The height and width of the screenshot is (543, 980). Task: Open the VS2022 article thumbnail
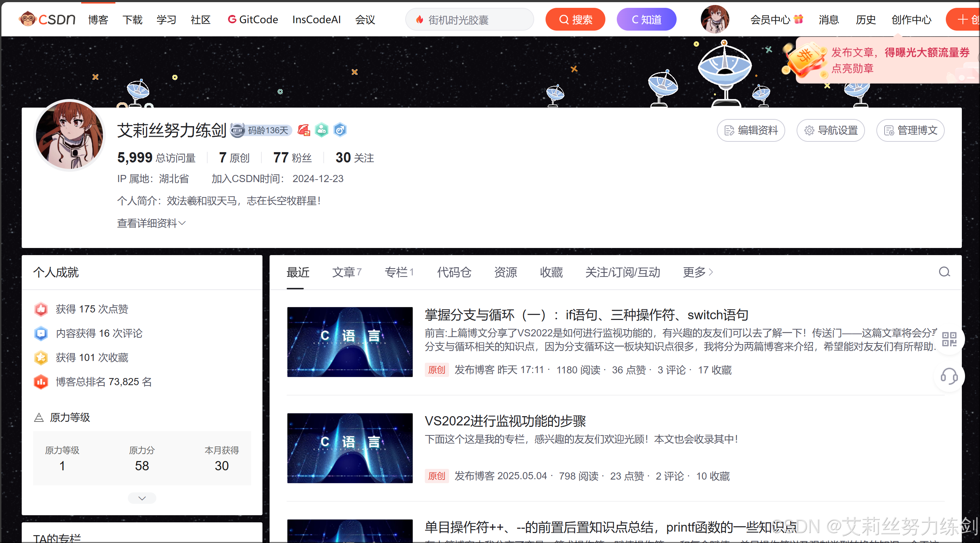350,448
